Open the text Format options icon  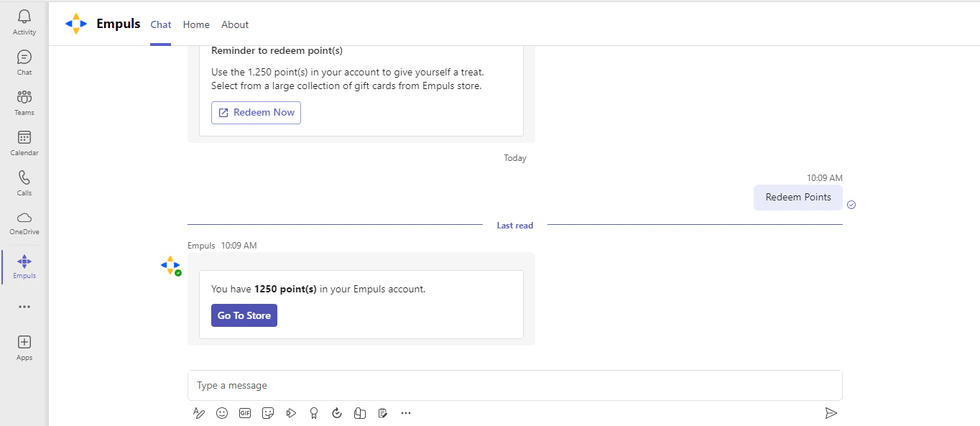tap(199, 413)
